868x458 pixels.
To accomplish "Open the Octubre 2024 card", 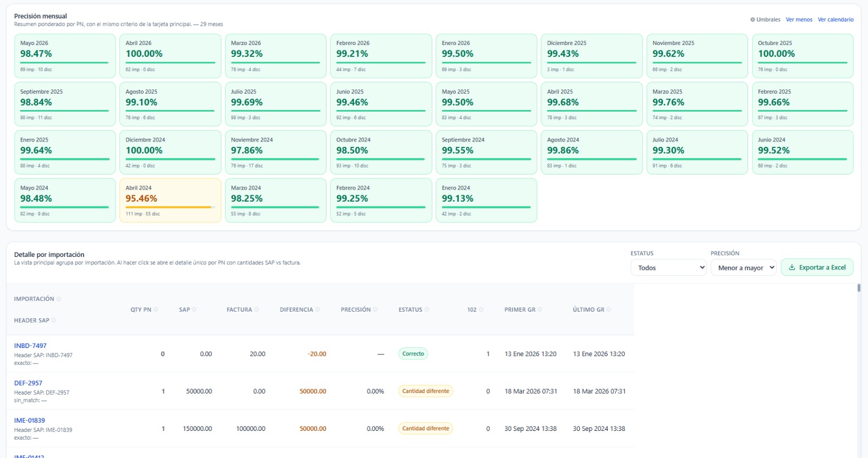I will click(381, 152).
